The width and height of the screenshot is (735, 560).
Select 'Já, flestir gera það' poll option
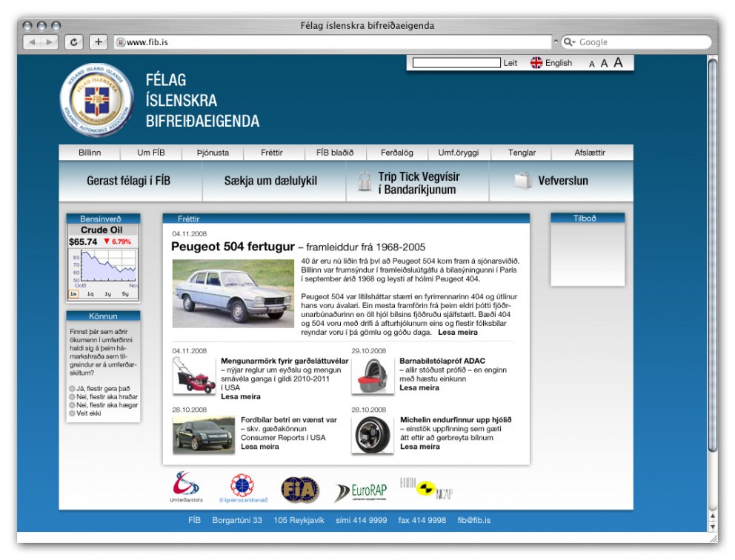(x=73, y=389)
